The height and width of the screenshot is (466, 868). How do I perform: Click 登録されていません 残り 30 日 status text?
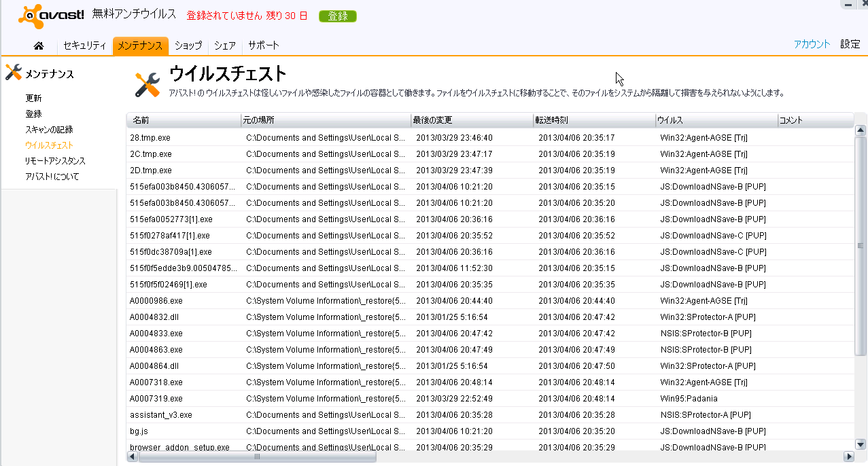coord(247,16)
